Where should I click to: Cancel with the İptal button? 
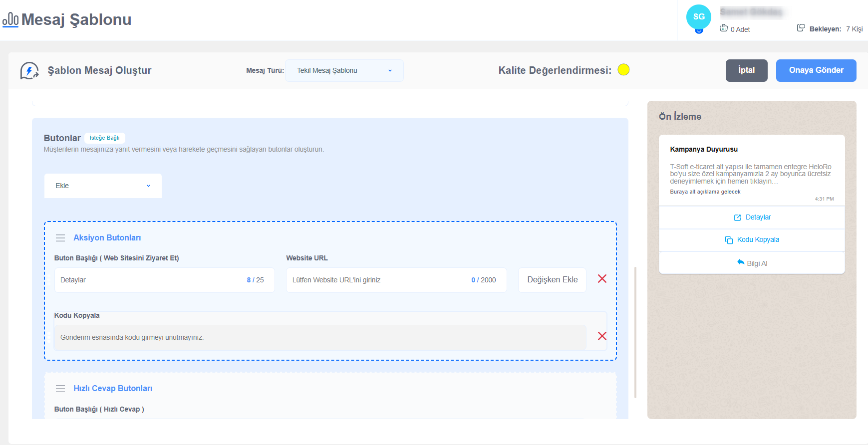click(746, 70)
